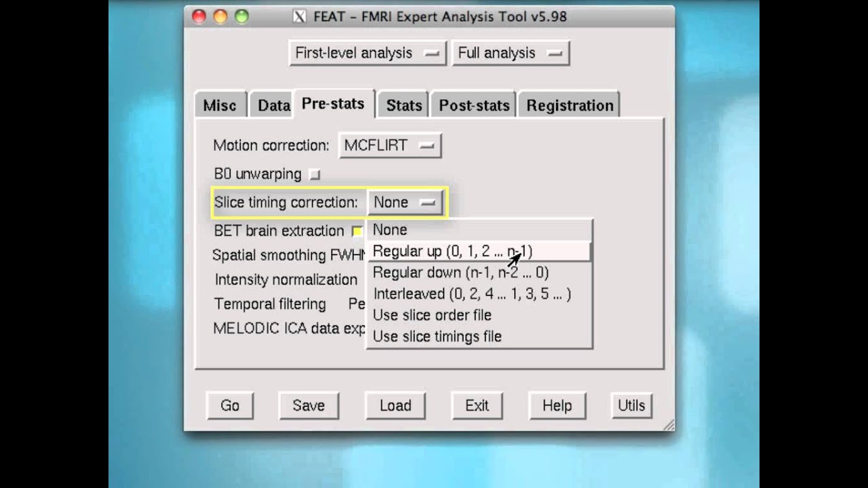The width and height of the screenshot is (868, 488).
Task: Expand MCFLIRT motion correction dropdown
Action: tap(390, 145)
